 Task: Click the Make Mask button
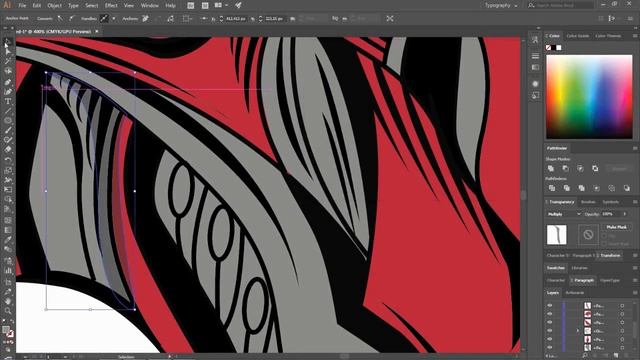tap(616, 227)
